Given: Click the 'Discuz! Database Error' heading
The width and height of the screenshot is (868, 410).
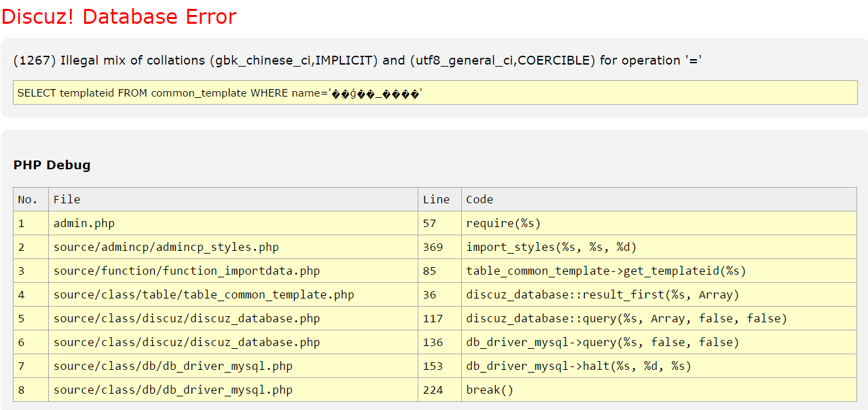Looking at the screenshot, I should (119, 16).
